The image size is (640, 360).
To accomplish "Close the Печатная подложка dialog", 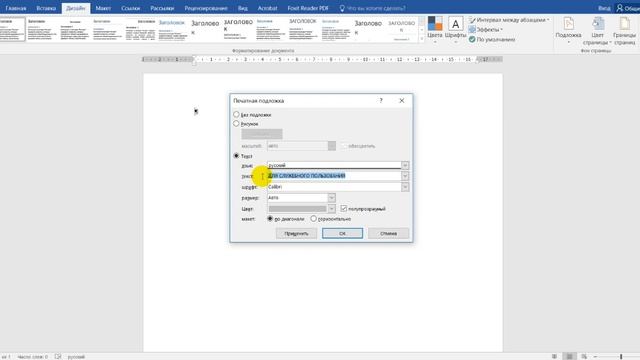I will click(x=402, y=100).
